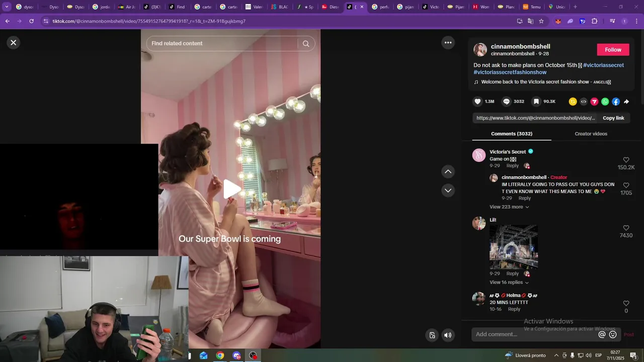Search using the magnifier in Find related content
644x362 pixels.
click(x=306, y=43)
